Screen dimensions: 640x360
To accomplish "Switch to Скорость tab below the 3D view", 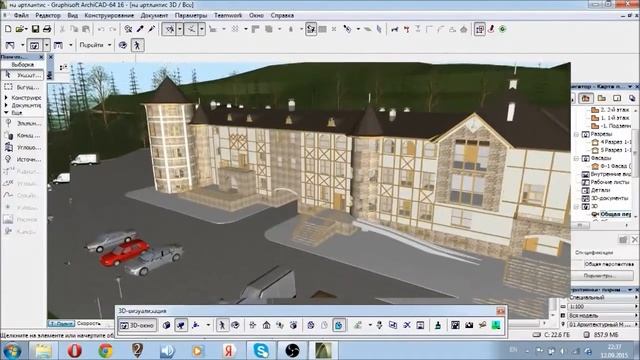I will [89, 323].
